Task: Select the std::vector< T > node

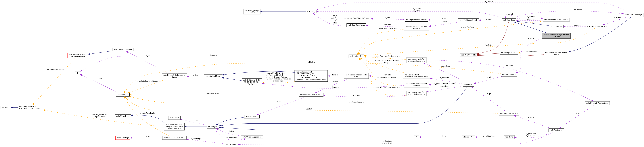Action: tap(356, 56)
